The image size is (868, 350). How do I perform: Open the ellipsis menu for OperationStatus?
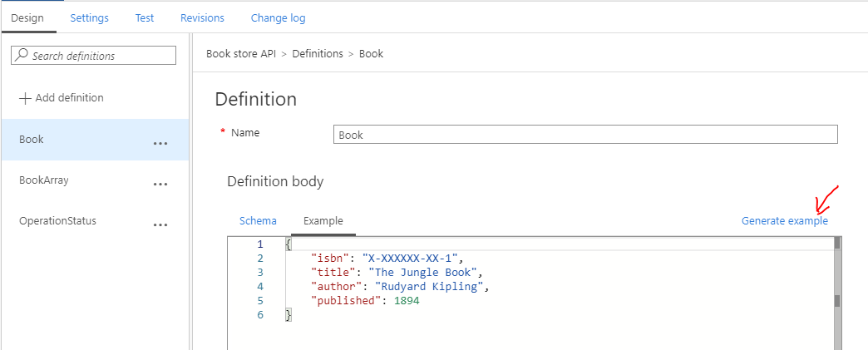(160, 224)
